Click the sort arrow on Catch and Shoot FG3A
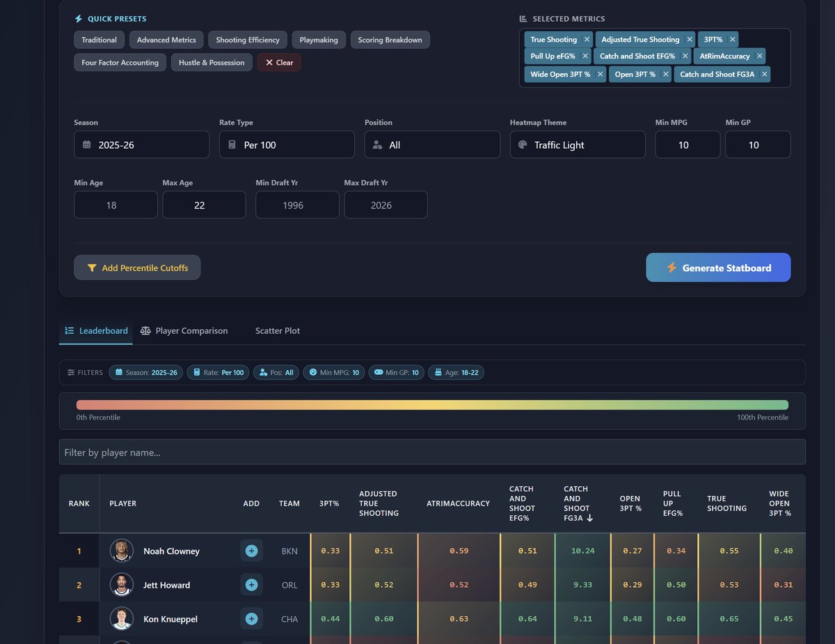 click(x=590, y=518)
